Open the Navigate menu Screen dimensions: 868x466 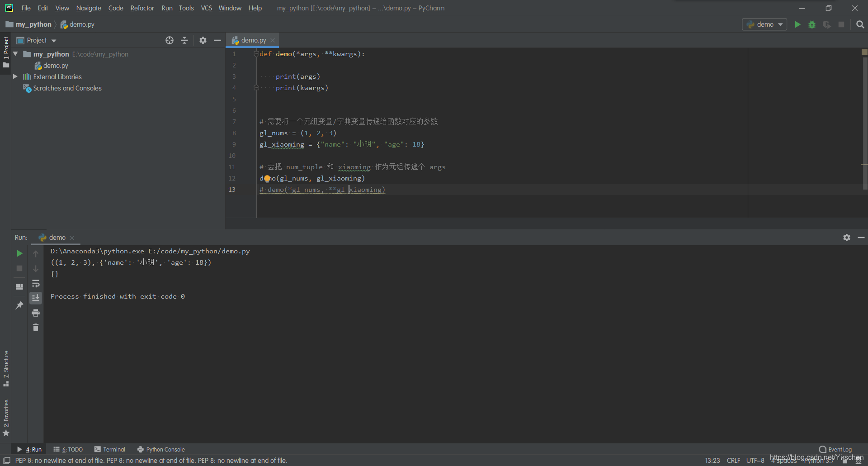point(89,8)
